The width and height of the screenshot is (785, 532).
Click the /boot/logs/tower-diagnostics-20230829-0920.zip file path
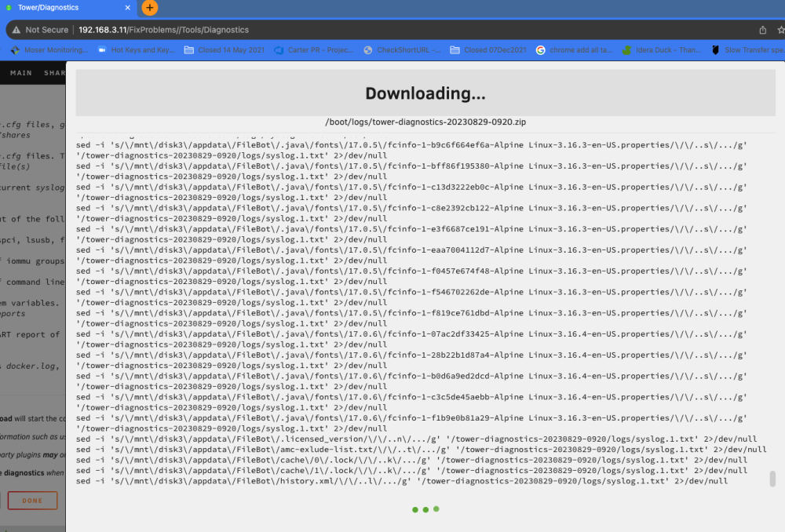tap(425, 122)
